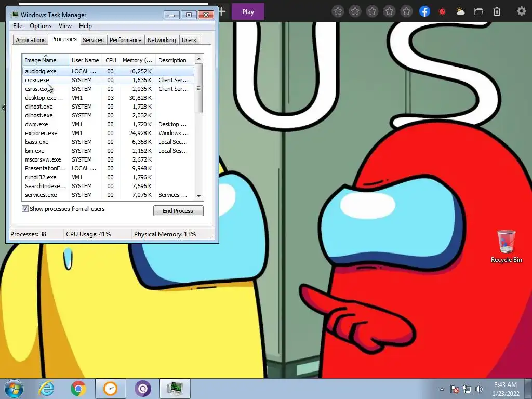Launch Internet Explorer from the taskbar
The height and width of the screenshot is (399, 532).
(46, 389)
